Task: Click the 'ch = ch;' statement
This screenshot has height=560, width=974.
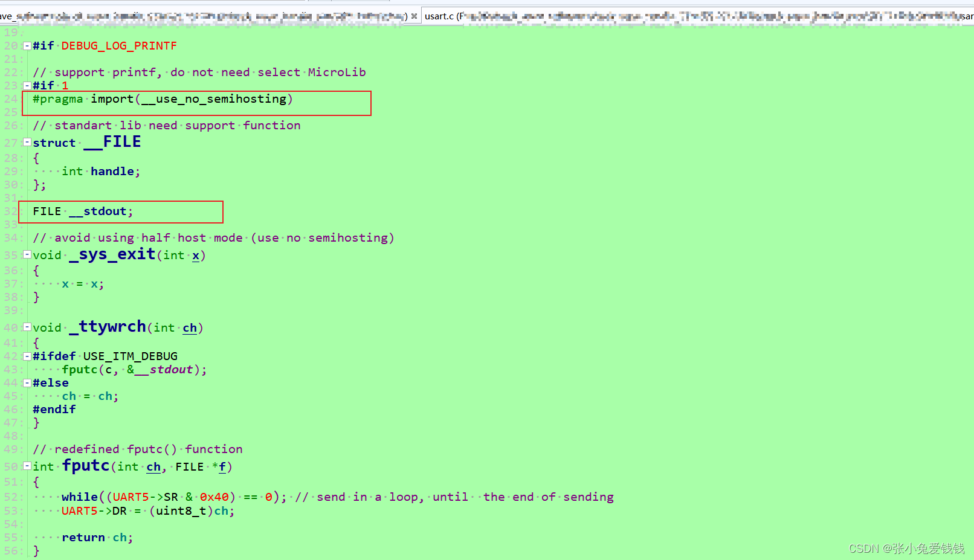Action: 90,396
